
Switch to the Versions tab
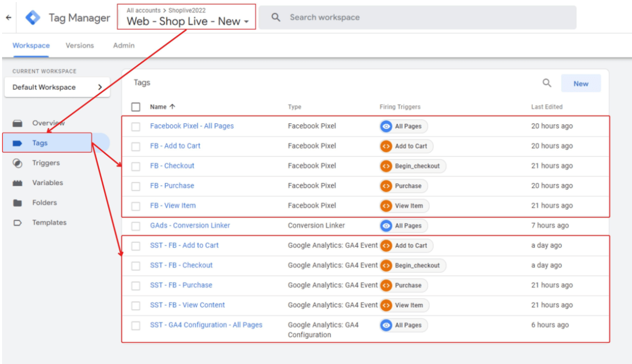coord(79,45)
